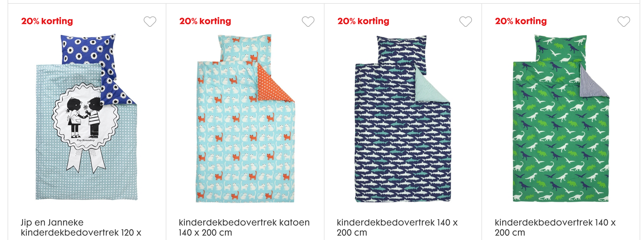Screen dimensions: 644x240
Task: Click '20% korting' label above the dinosaur duvet
Action: (x=521, y=21)
